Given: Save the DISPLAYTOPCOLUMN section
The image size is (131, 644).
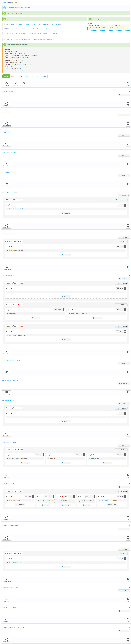Looking at the screenshot, I should coord(128,226).
